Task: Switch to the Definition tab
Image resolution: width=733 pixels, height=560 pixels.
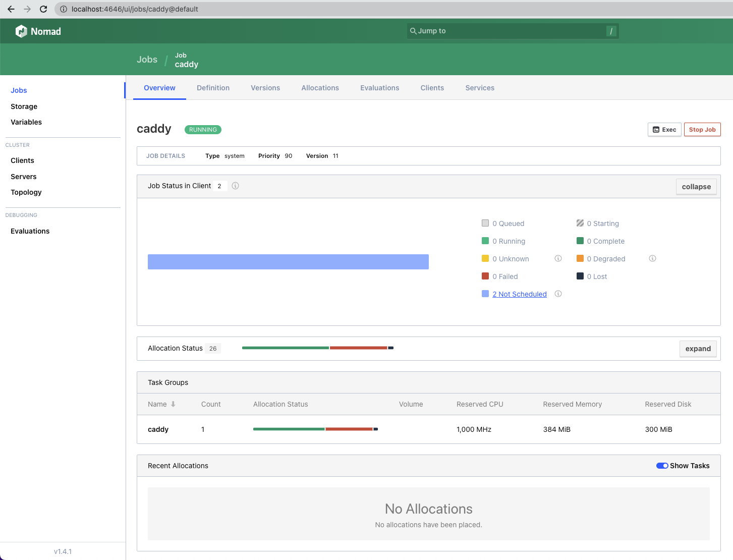Action: pyautogui.click(x=213, y=88)
